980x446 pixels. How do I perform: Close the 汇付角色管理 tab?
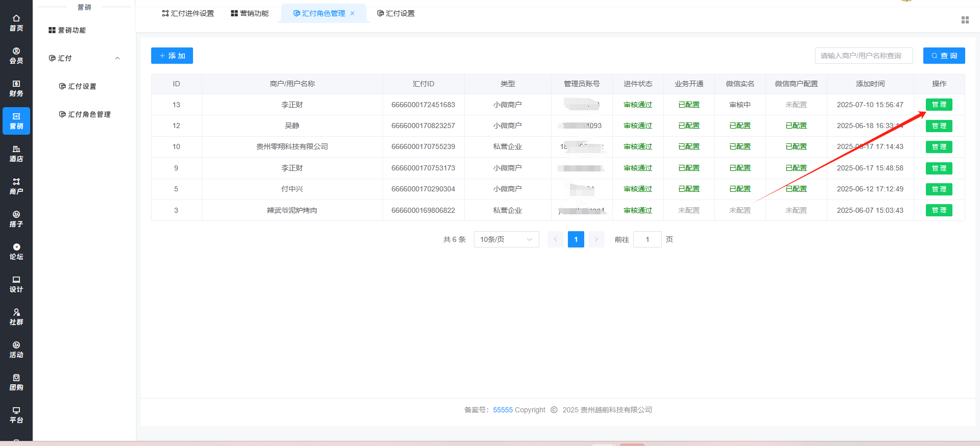[352, 13]
